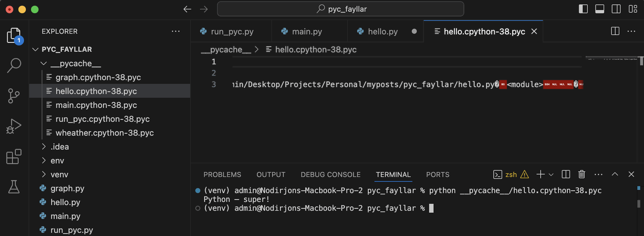This screenshot has width=644, height=236.
Task: Open the Testing flask view
Action: 14,187
